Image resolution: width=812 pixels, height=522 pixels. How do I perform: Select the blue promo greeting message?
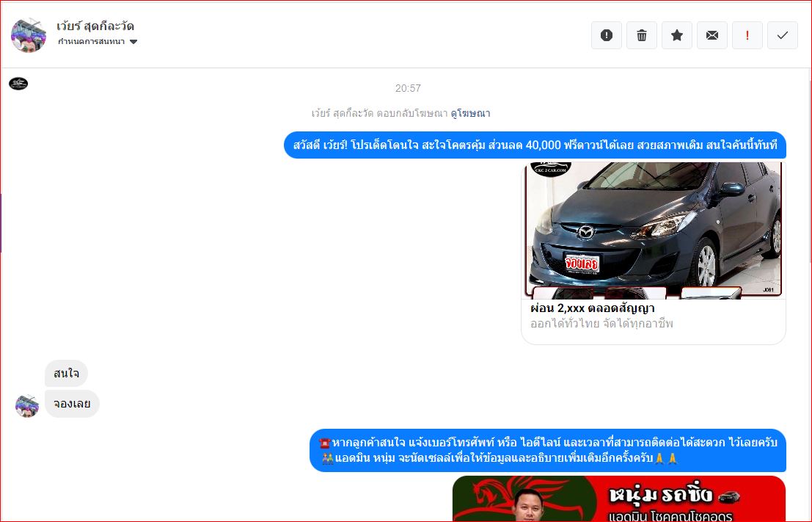[535, 145]
